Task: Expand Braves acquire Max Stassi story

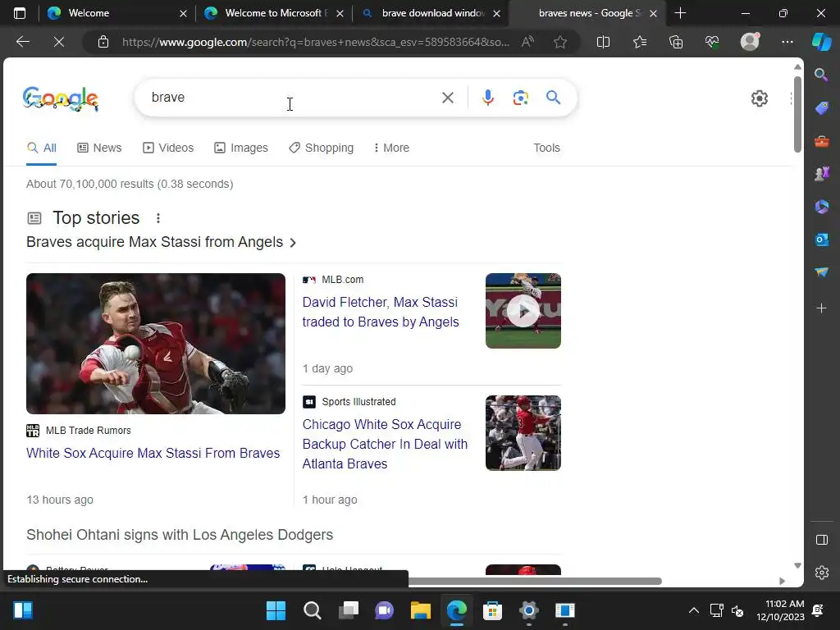Action: click(162, 242)
